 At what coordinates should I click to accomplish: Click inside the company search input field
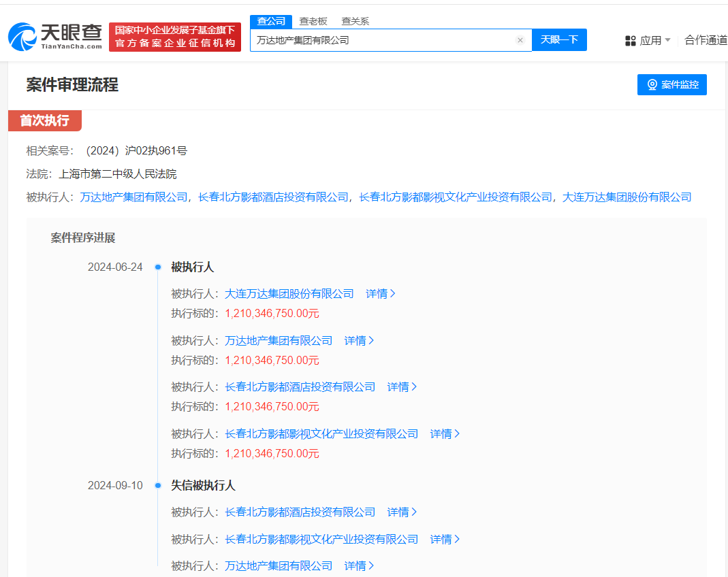(381, 39)
